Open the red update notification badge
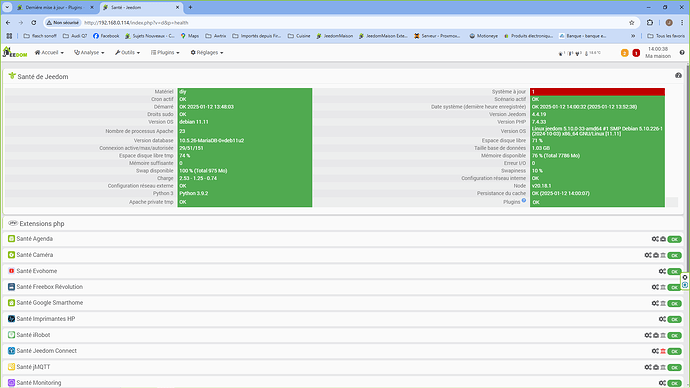 636,53
